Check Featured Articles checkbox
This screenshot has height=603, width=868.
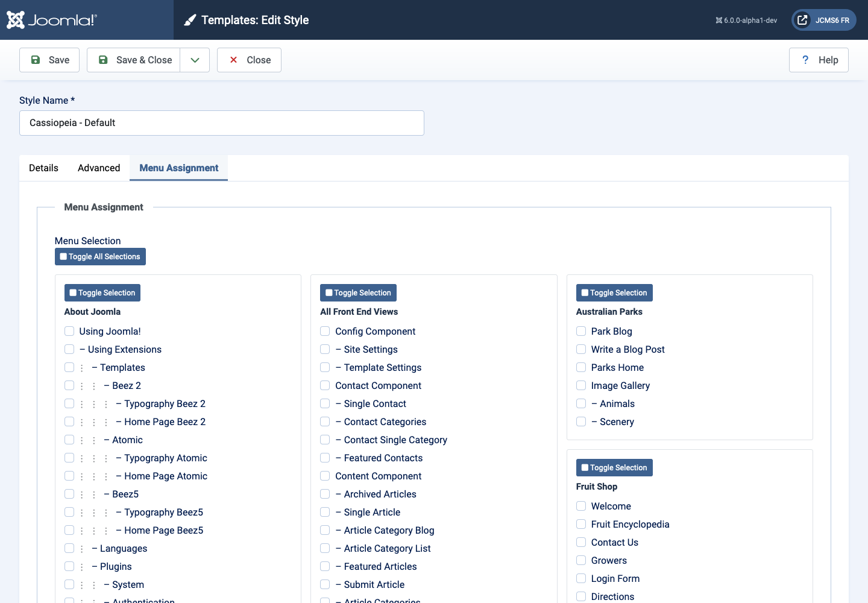pyautogui.click(x=325, y=566)
